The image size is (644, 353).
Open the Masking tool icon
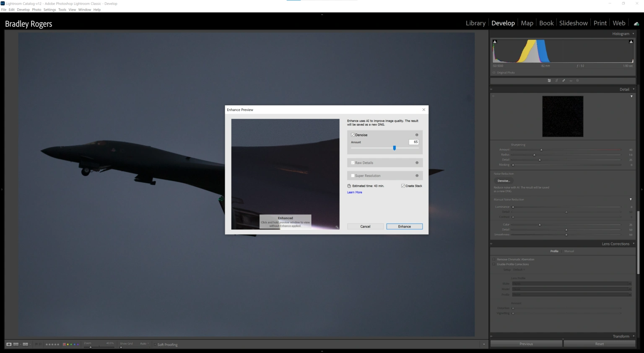[577, 80]
